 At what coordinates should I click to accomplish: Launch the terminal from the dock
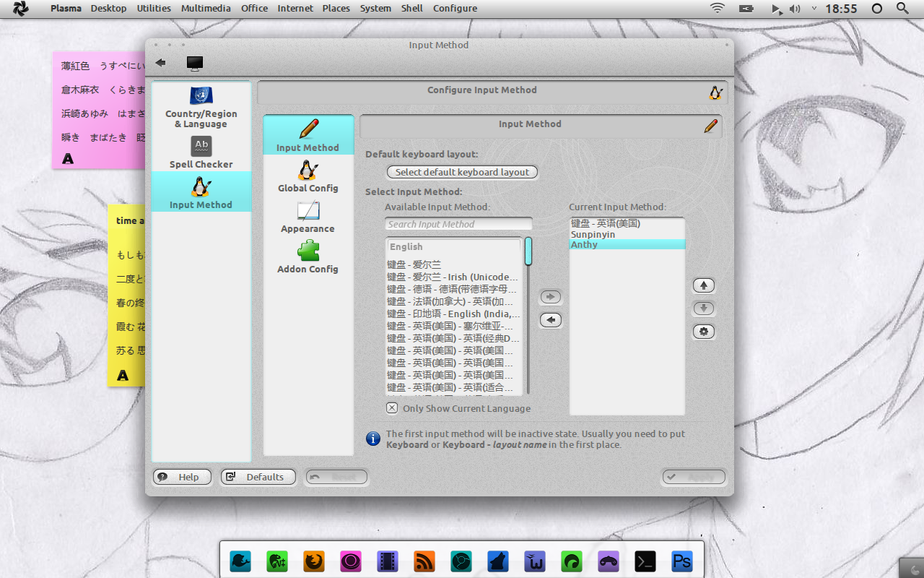pos(645,561)
